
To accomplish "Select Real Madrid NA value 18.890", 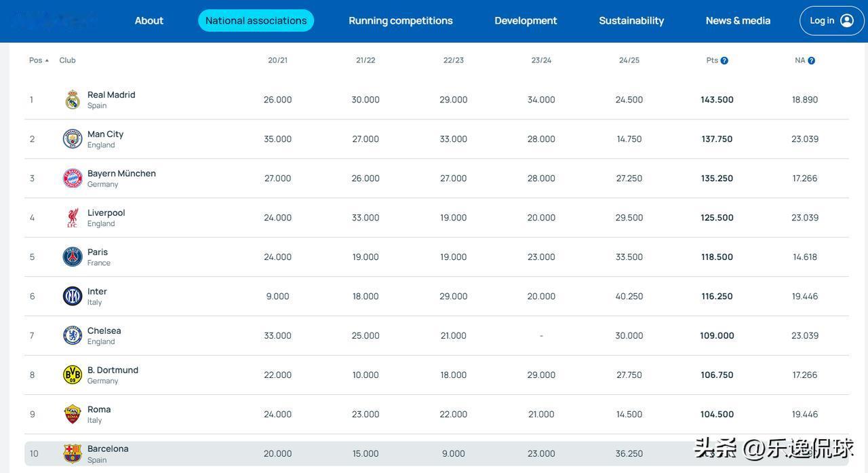I will tap(805, 100).
